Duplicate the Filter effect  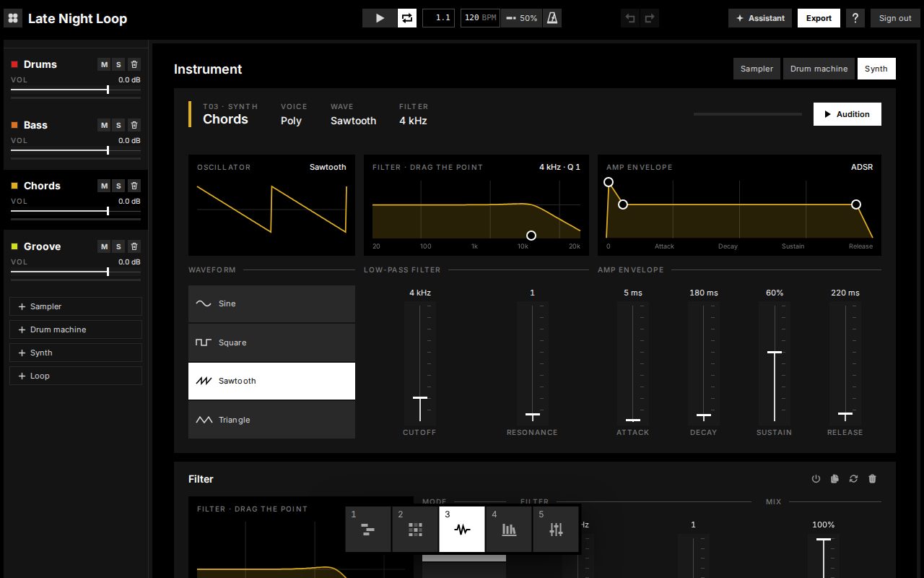pos(834,478)
